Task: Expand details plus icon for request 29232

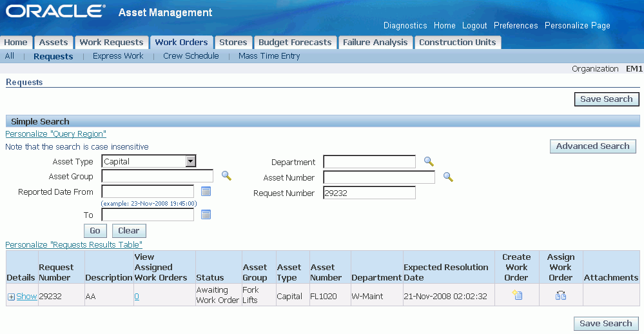Action: click(x=11, y=297)
